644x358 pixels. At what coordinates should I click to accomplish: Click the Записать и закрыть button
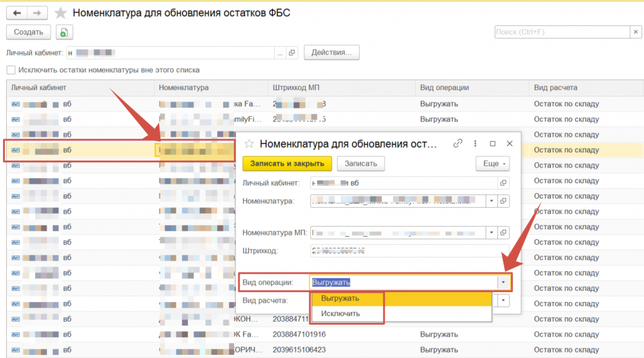click(287, 164)
